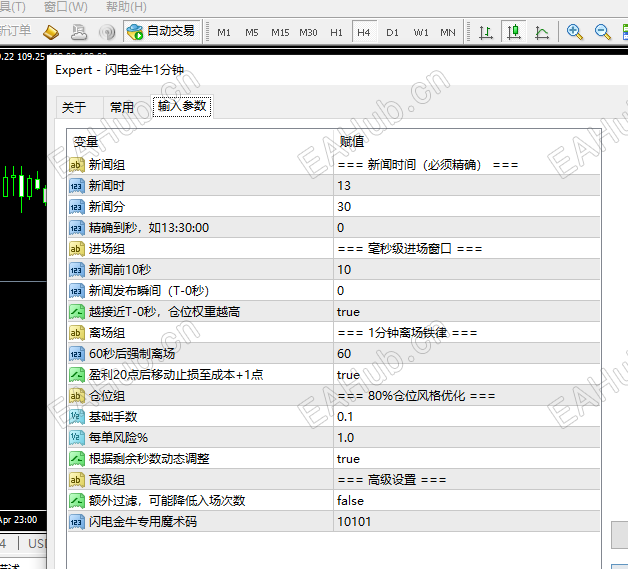Switch chart to bar chart
This screenshot has width=628, height=569.
click(x=486, y=32)
